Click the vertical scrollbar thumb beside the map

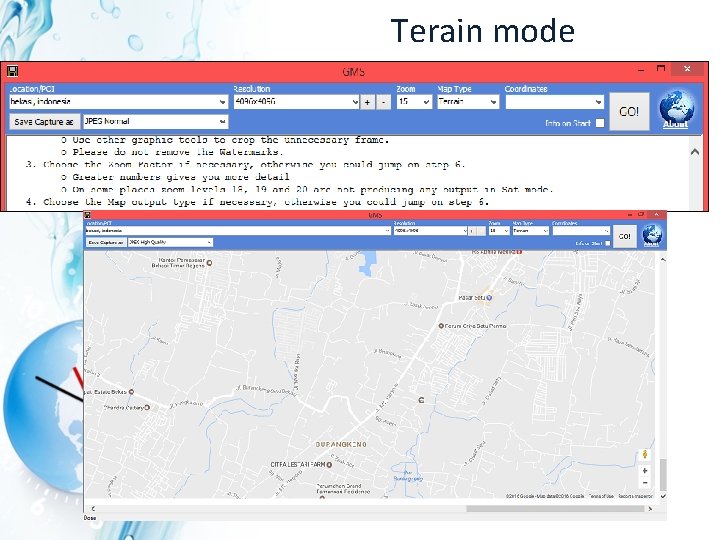coord(663,475)
